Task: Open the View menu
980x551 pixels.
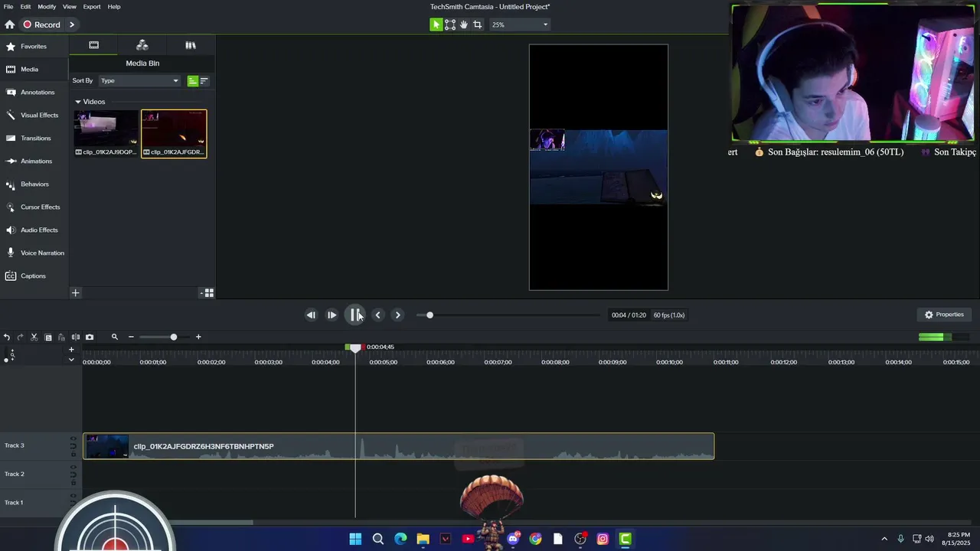Action: click(70, 6)
